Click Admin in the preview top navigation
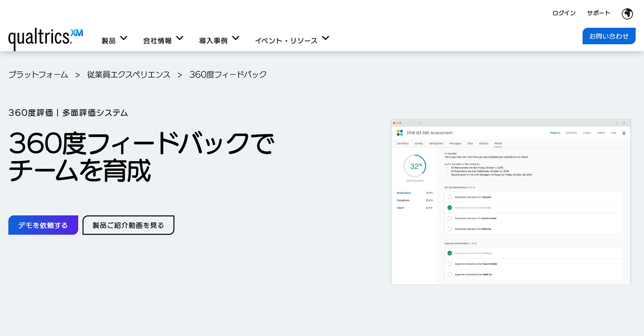The height and width of the screenshot is (336, 644). coord(601,133)
